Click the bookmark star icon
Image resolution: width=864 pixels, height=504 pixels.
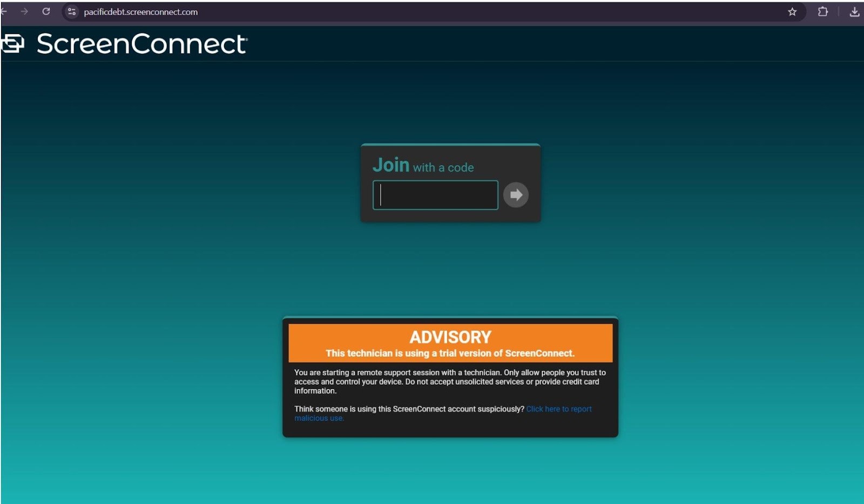tap(792, 12)
